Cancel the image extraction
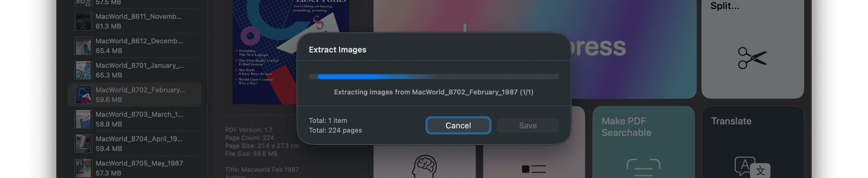 point(458,125)
